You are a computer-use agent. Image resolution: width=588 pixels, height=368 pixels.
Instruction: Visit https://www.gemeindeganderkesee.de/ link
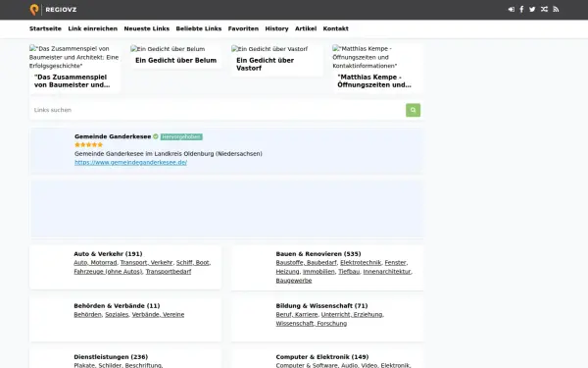click(131, 162)
